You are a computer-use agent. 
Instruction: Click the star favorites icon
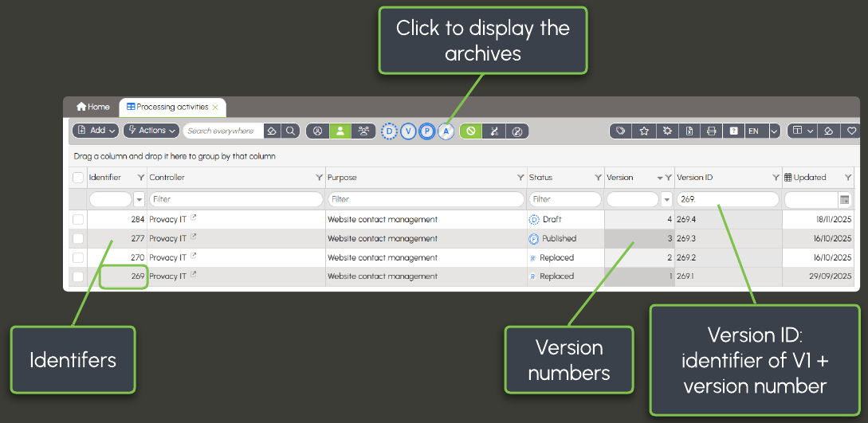click(x=644, y=131)
